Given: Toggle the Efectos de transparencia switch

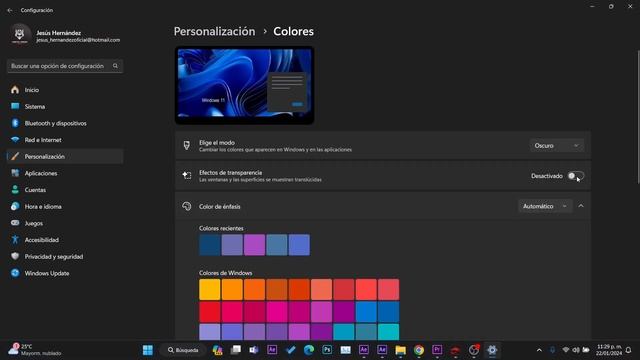Looking at the screenshot, I should click(x=576, y=176).
